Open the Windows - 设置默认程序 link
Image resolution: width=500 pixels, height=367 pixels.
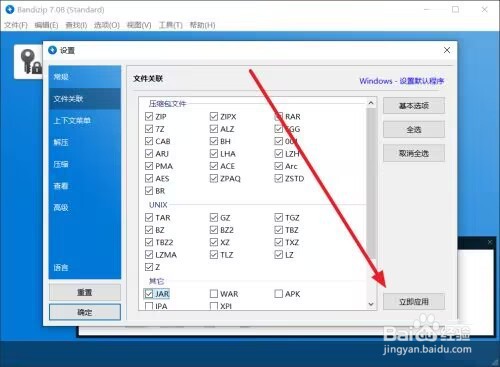[x=402, y=81]
